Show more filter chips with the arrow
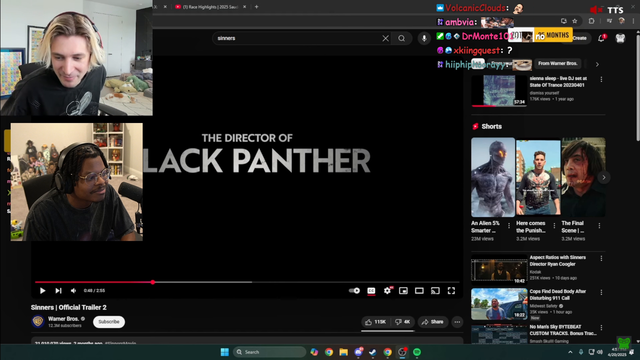640x360 pixels. tap(597, 64)
